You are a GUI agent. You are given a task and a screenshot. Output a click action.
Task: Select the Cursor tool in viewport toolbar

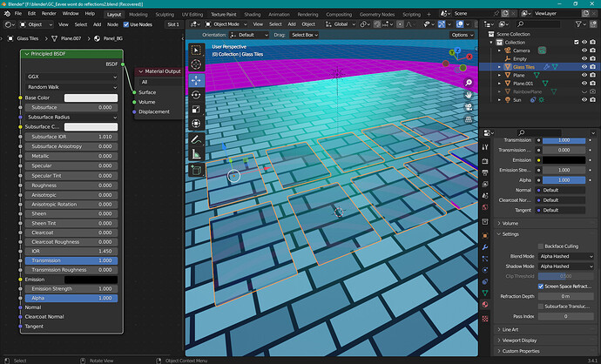(x=196, y=64)
